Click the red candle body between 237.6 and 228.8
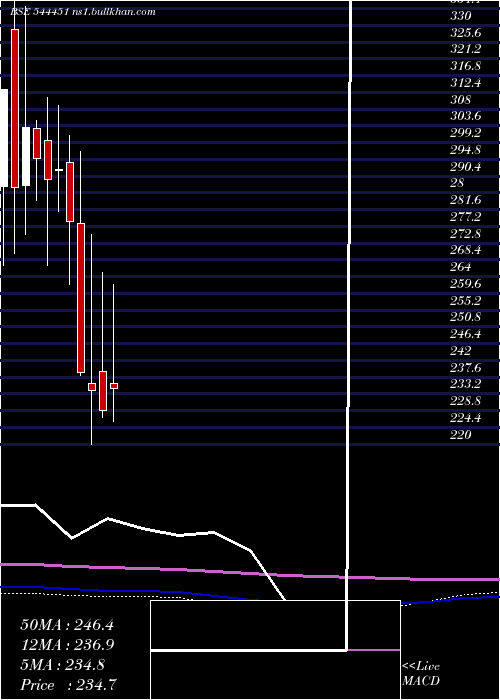The height and width of the screenshot is (700, 500). point(103,391)
